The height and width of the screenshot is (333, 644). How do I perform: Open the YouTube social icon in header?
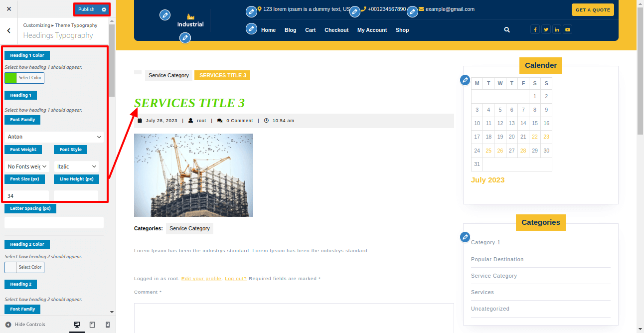click(x=567, y=30)
